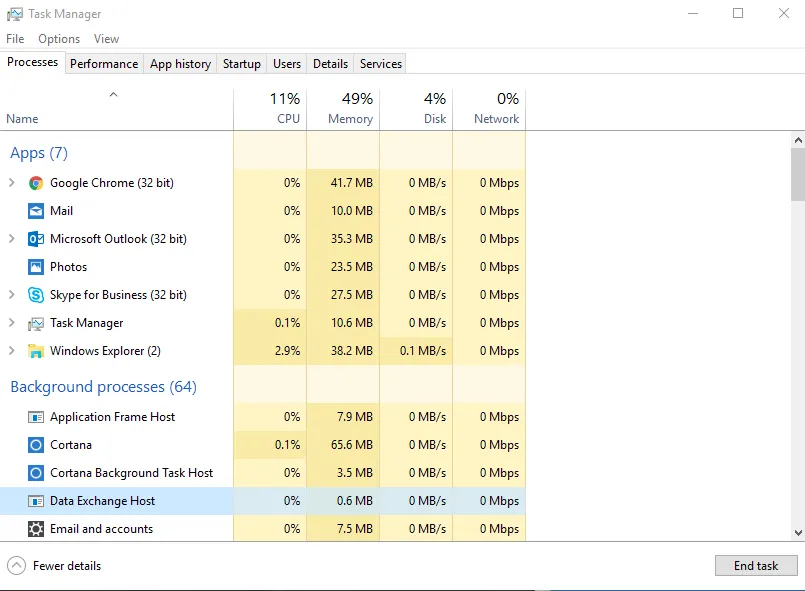Click the End task button

tap(756, 565)
